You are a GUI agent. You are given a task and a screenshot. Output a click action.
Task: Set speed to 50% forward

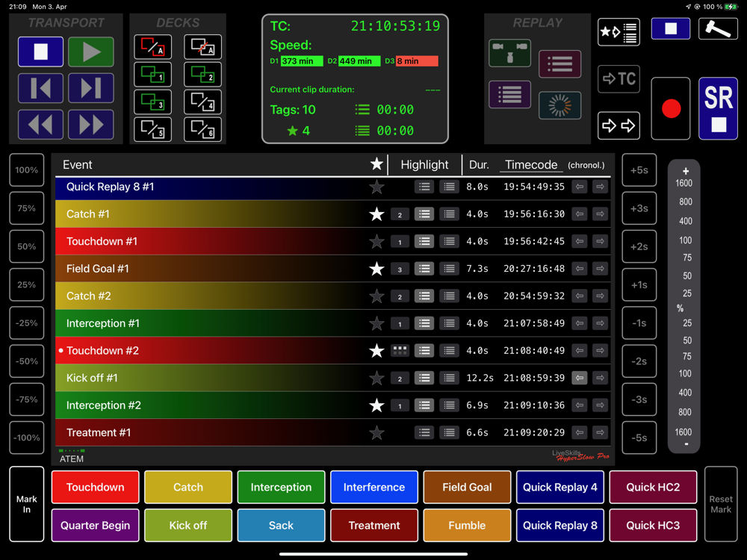point(27,246)
